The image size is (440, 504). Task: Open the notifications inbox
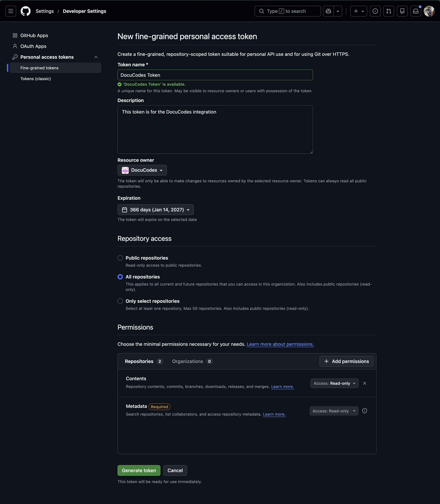[415, 11]
